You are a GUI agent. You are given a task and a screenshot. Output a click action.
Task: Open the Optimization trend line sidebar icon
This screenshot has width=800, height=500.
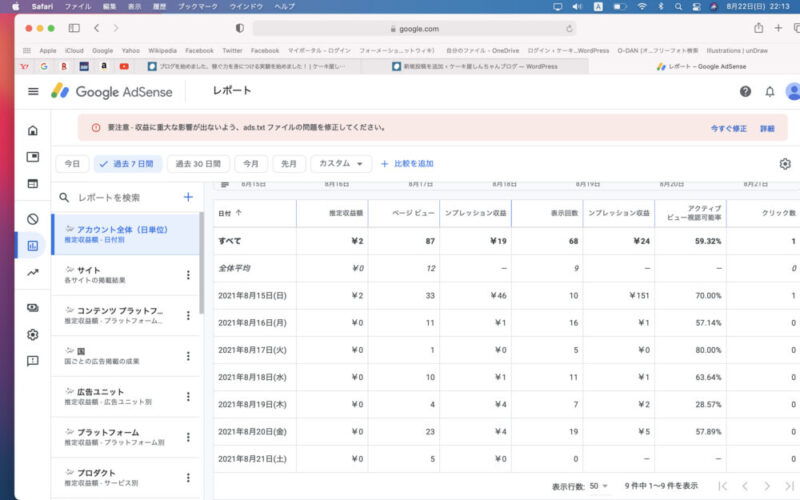coord(33,272)
